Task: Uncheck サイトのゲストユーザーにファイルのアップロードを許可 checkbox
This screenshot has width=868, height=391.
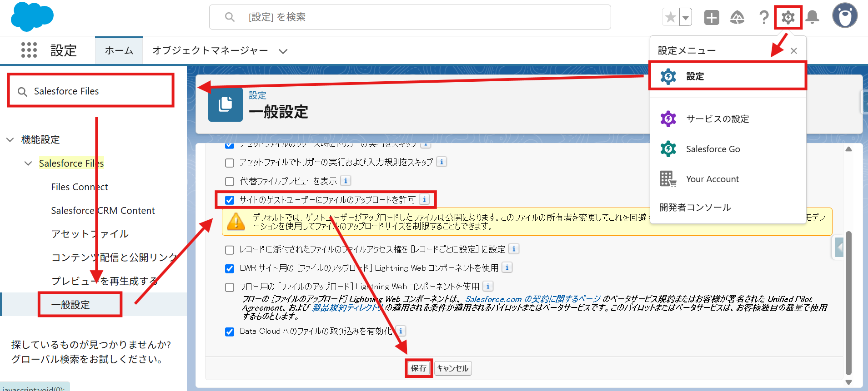Action: click(x=230, y=200)
